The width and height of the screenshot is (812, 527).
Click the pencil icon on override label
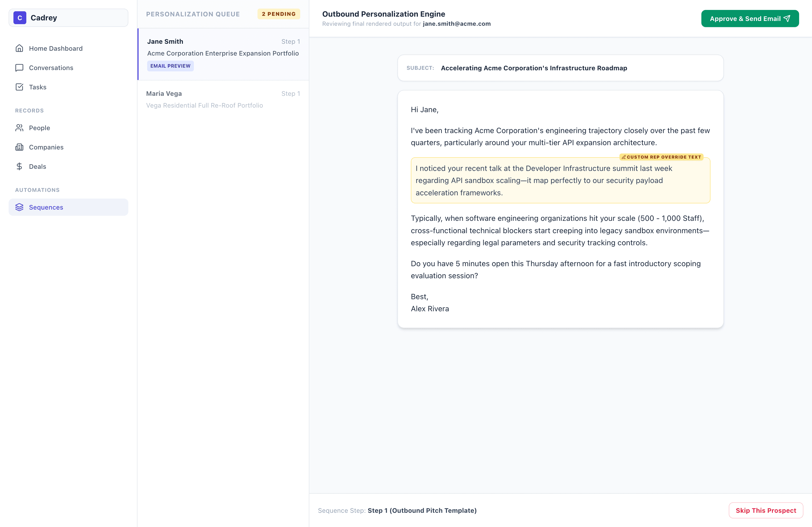pyautogui.click(x=624, y=157)
